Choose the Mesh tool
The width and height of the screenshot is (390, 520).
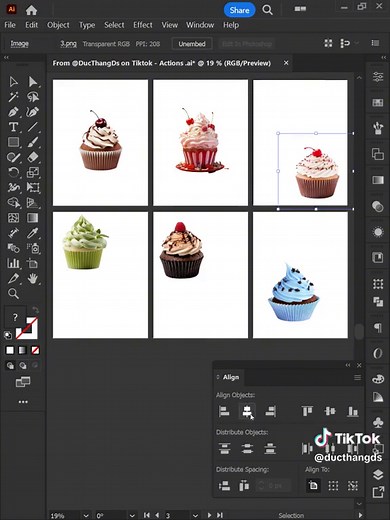pos(13,218)
